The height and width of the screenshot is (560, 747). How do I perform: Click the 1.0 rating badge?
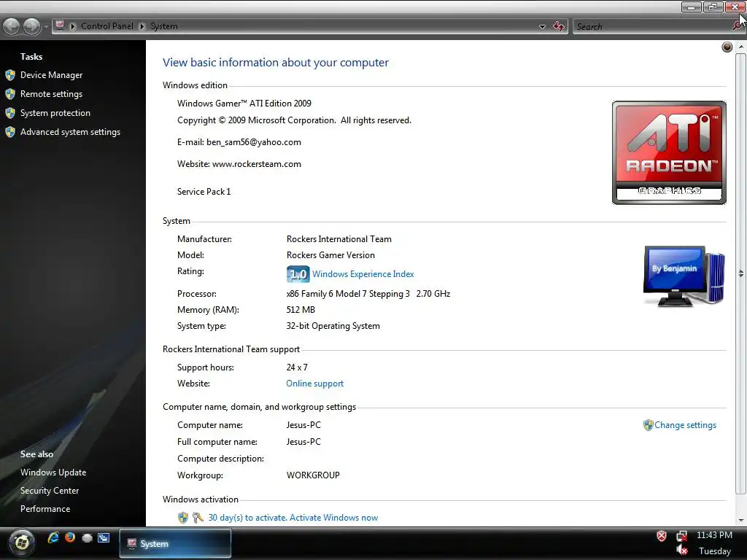[x=298, y=274]
